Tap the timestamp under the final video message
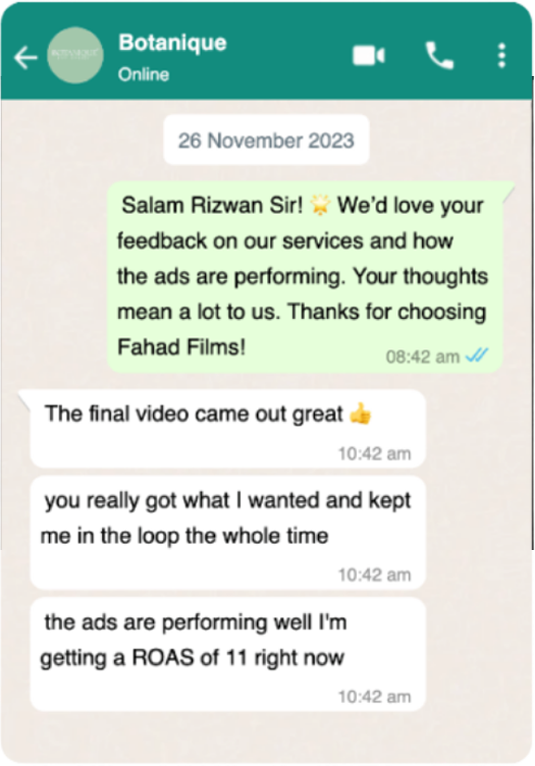Screen dimensions: 535x766 click(x=375, y=454)
